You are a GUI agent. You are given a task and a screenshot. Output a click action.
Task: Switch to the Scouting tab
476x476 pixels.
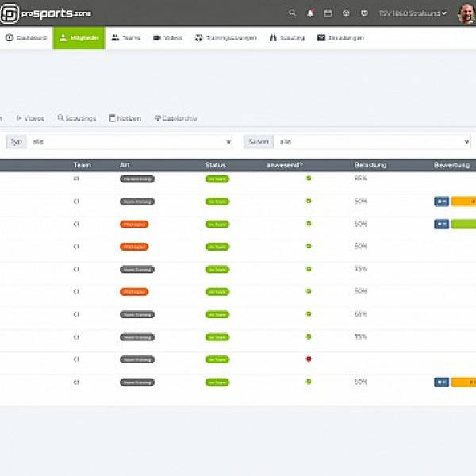(288, 37)
